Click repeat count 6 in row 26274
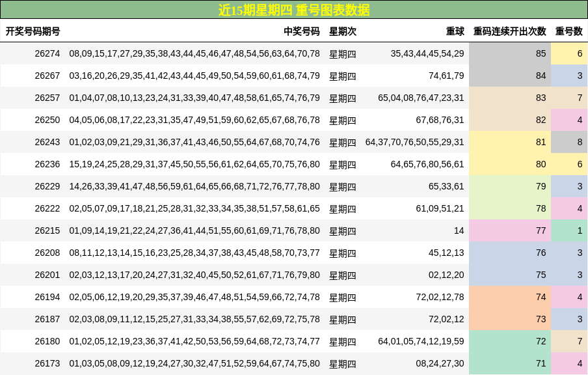Screen dimensions: 588x375 pos(569,53)
